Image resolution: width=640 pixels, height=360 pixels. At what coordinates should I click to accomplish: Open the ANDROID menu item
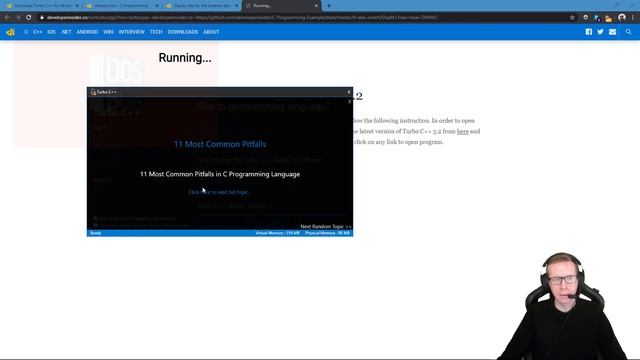point(87,32)
